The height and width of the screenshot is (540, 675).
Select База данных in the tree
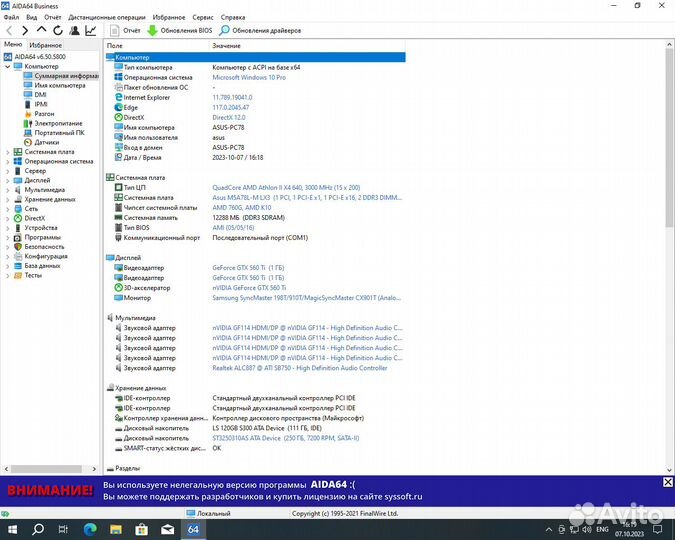tap(37, 266)
